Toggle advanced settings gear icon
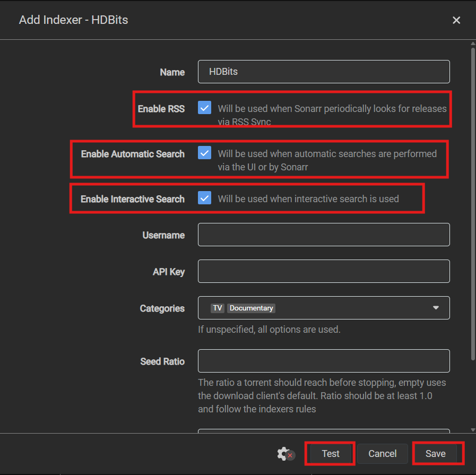 285,454
